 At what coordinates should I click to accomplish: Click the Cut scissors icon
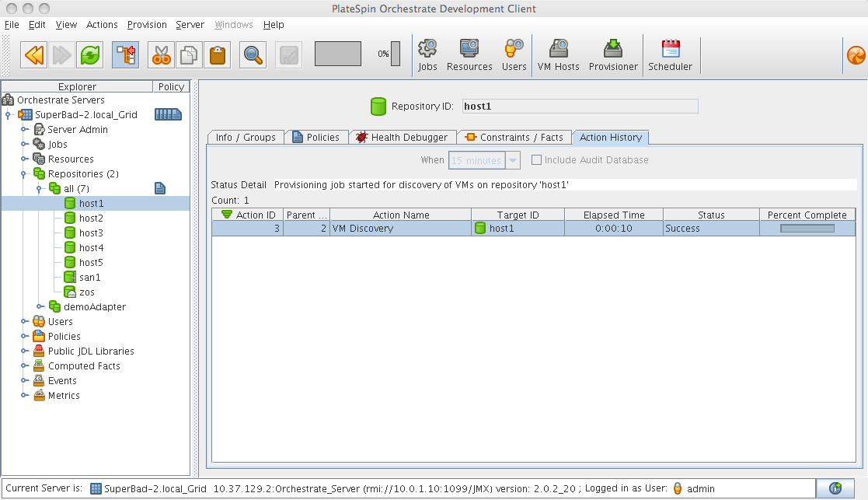161,54
